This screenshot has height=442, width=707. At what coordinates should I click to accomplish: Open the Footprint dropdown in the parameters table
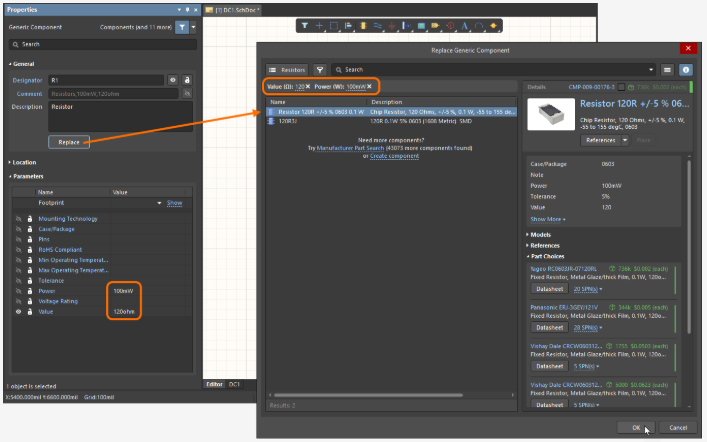pos(159,203)
